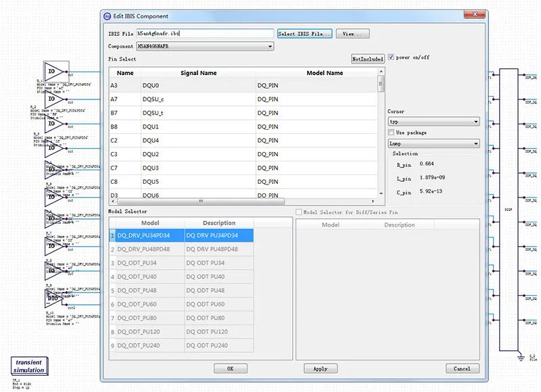Viewport: 541px width, 392px height.
Task: Select the transient simulation block in schematic
Action: 29,366
